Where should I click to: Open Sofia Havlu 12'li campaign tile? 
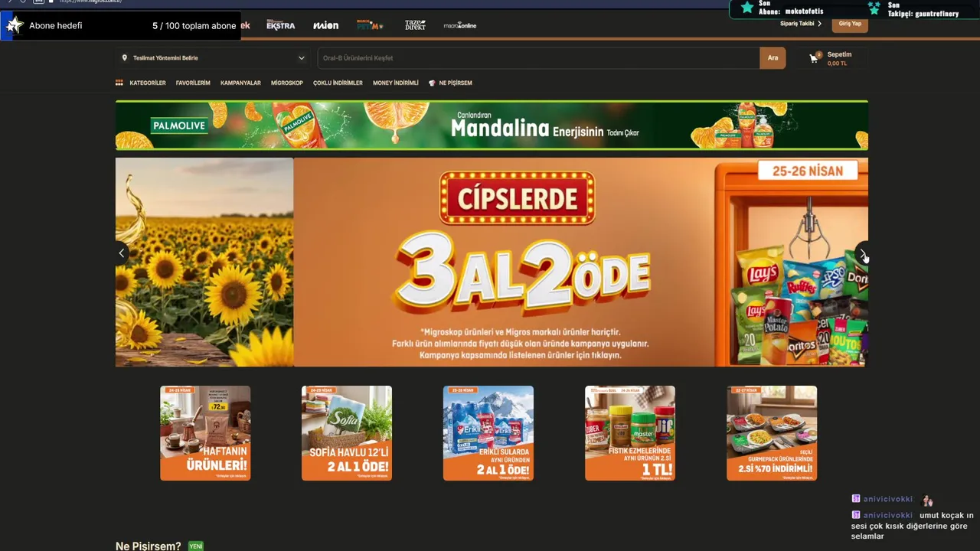pos(347,433)
